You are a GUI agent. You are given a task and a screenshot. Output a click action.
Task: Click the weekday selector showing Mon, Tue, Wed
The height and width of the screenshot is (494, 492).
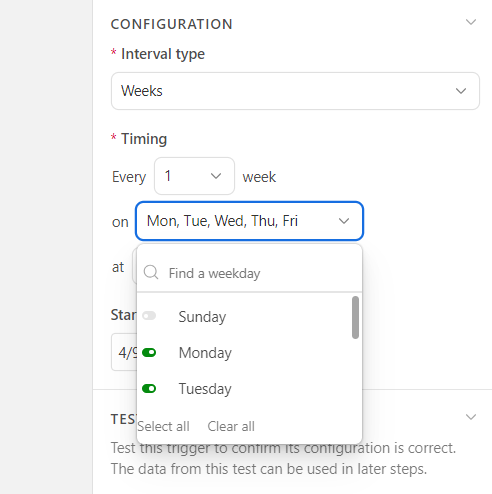point(249,221)
